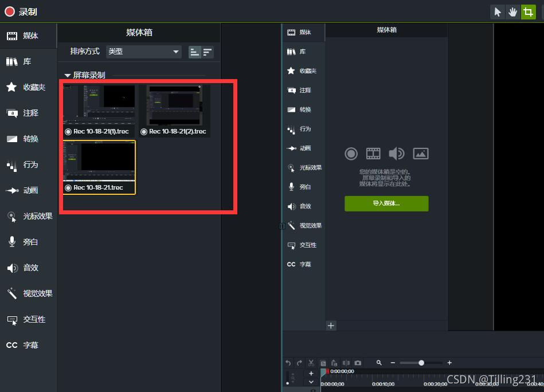Click the timeline playhead at 0:00:00;00
544x392 pixels.
[324, 373]
